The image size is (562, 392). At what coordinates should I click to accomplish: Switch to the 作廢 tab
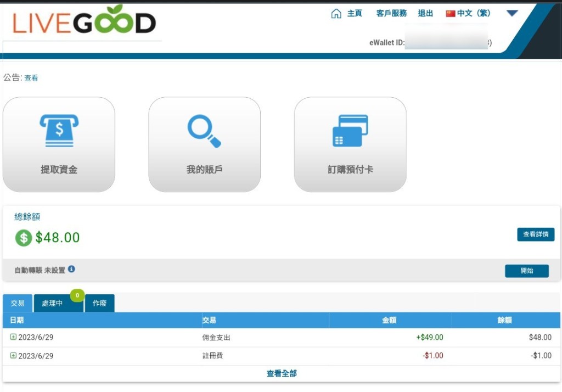click(99, 303)
